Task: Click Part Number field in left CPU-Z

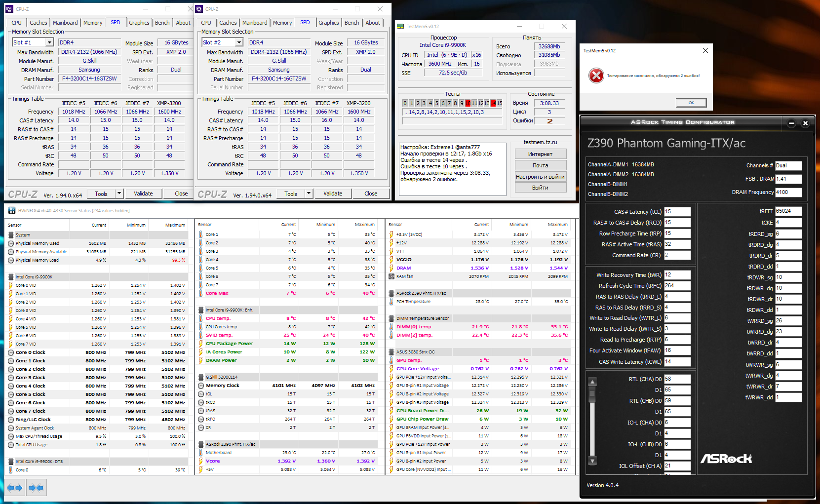Action: coord(89,78)
